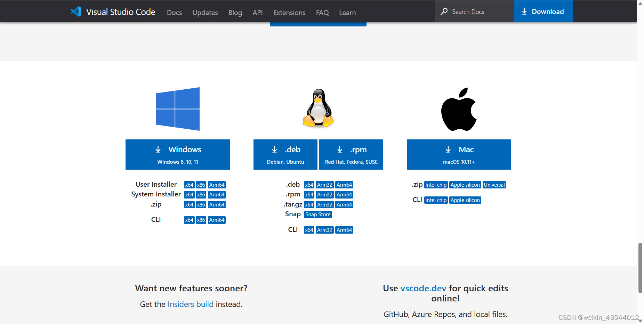Click the Mac macOS 10.11+ download button
The height and width of the screenshot is (324, 644).
click(459, 154)
